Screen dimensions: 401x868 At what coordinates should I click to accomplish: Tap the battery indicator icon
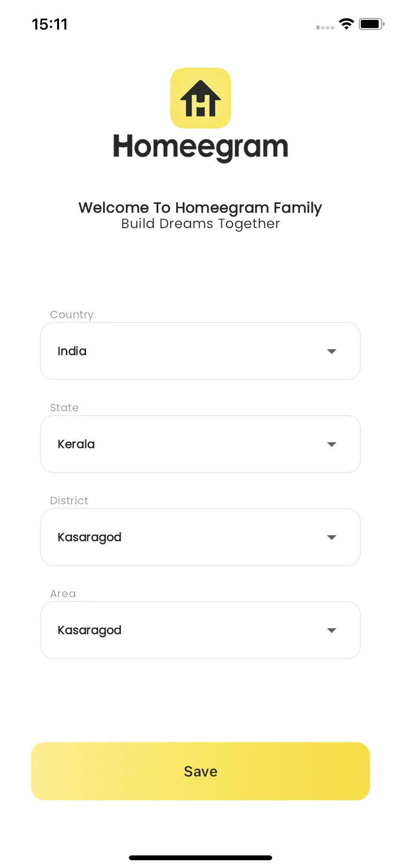coord(371,24)
